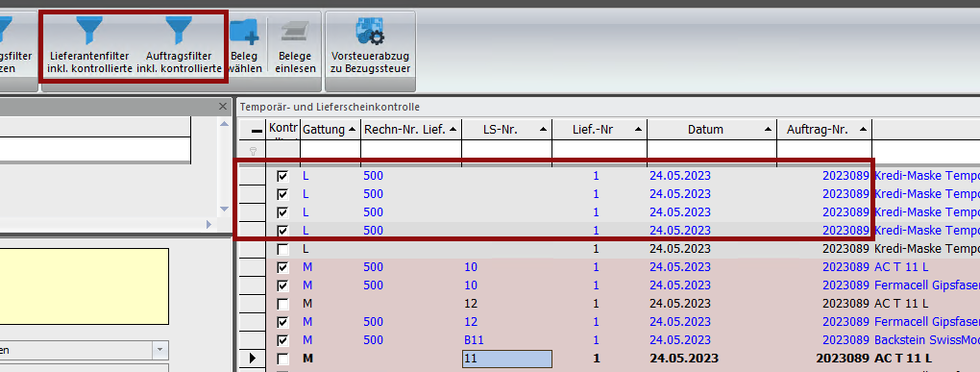Click the LS-Nr. cell containing 11

point(507,359)
